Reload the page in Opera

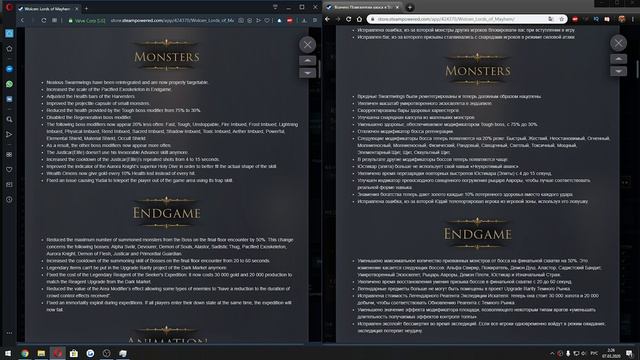pos(43,20)
